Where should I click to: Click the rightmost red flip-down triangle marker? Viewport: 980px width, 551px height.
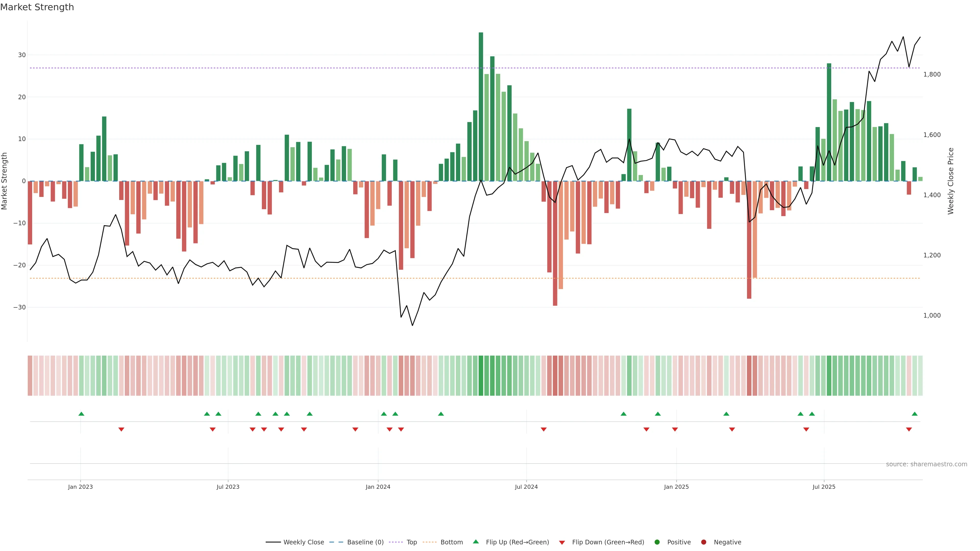909,429
